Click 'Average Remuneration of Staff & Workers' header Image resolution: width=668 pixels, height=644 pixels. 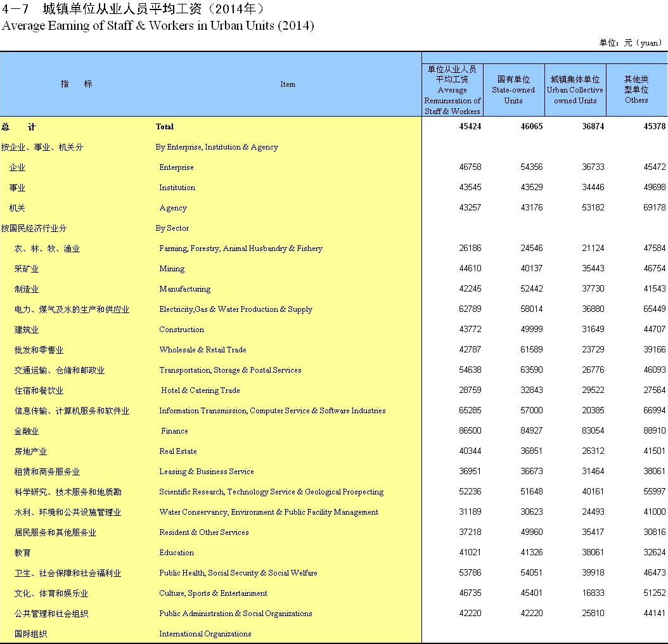(453, 90)
